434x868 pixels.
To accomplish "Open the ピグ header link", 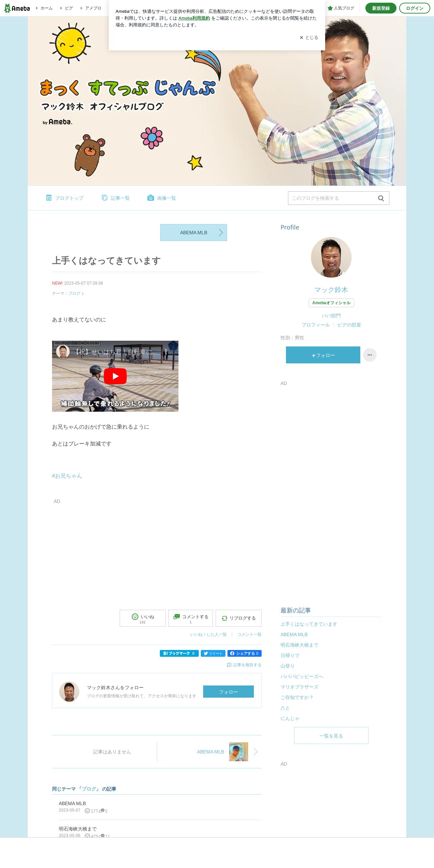I will (x=67, y=8).
